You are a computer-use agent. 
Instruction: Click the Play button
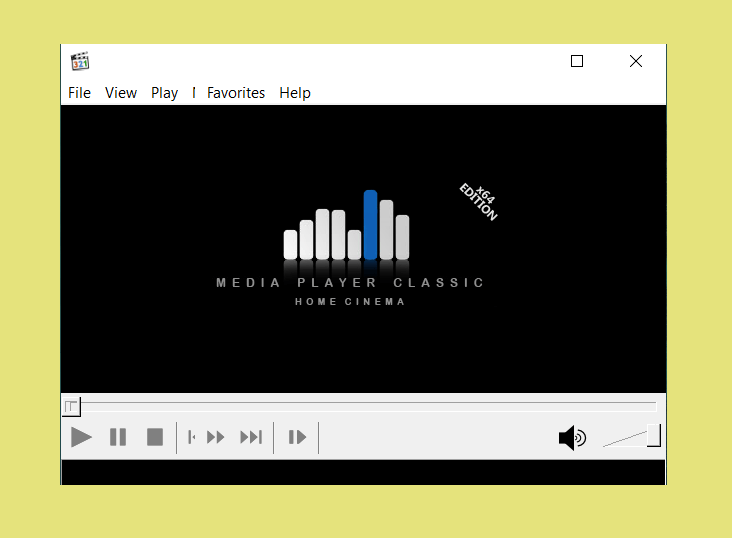81,438
